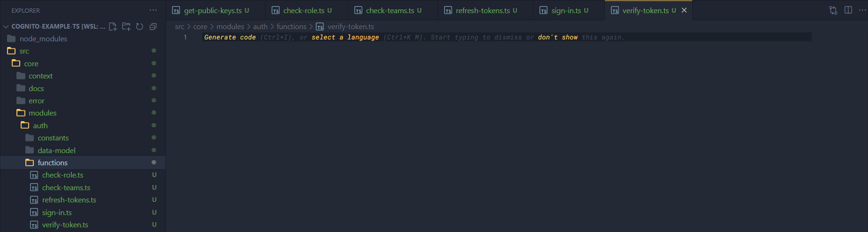868x232 pixels.
Task: Open source control changes icon in editor toolbar
Action: [x=833, y=10]
